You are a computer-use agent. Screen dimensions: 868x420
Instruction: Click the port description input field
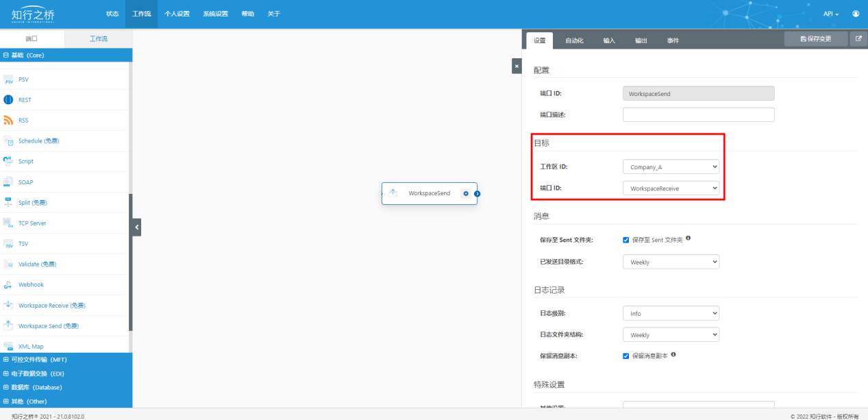click(x=698, y=114)
